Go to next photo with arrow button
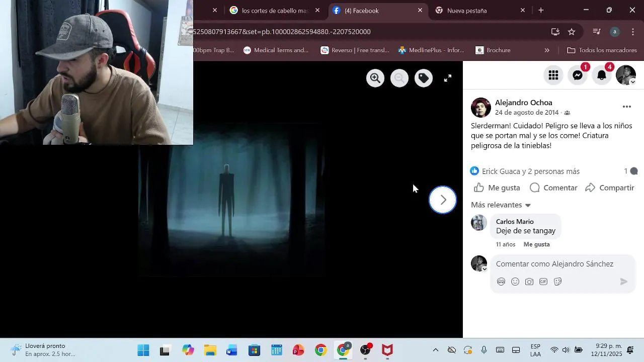This screenshot has width=644, height=362. pyautogui.click(x=443, y=200)
